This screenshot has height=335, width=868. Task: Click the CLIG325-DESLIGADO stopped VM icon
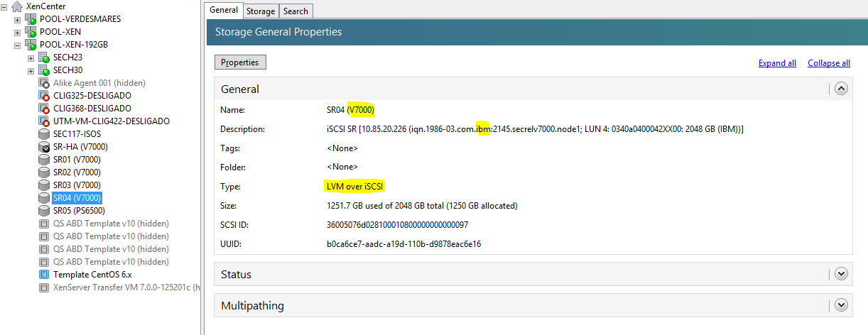click(x=44, y=96)
